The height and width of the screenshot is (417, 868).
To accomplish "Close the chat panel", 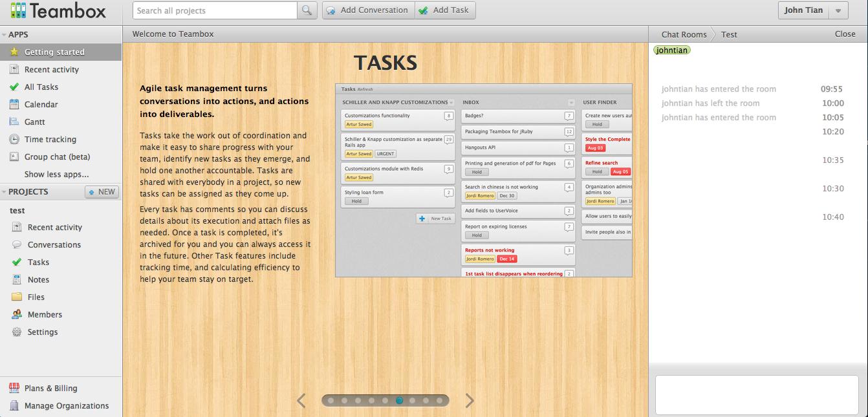I will point(845,34).
